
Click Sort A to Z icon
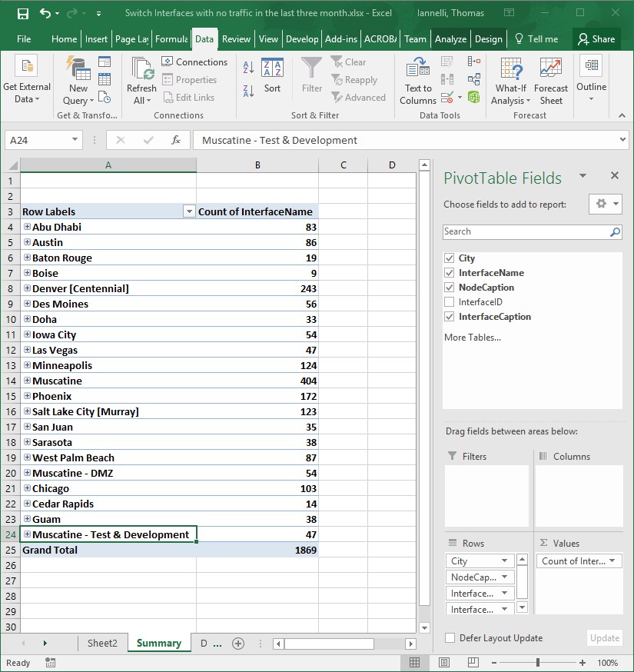[248, 68]
